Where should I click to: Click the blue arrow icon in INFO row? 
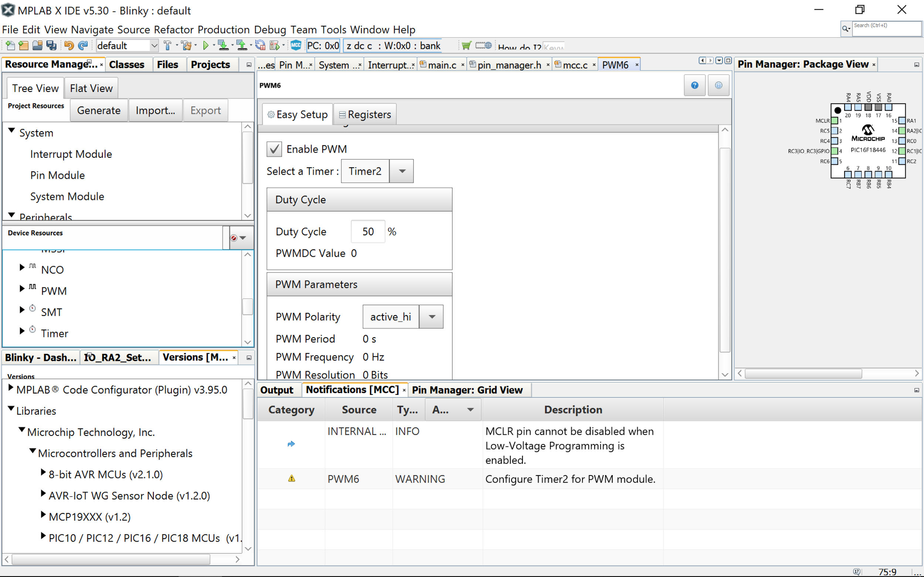pos(291,444)
